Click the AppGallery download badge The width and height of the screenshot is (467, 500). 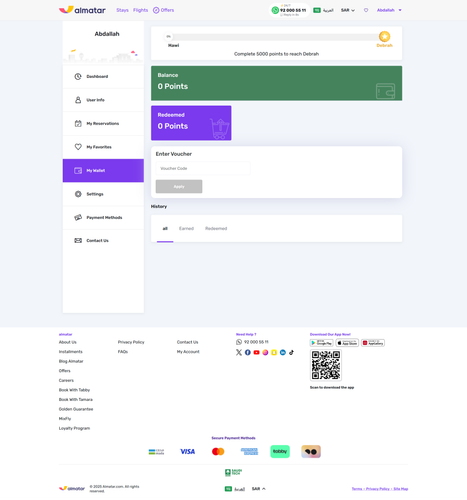click(x=373, y=343)
